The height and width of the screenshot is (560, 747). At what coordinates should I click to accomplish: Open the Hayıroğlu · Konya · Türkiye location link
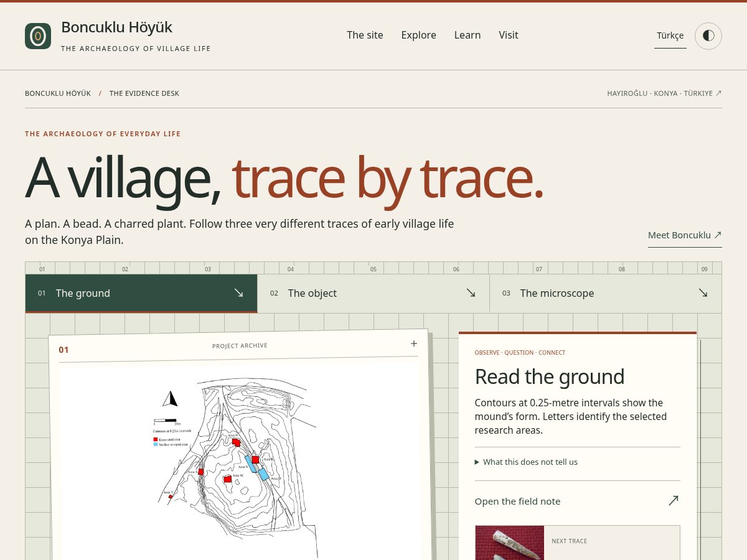[x=664, y=93]
